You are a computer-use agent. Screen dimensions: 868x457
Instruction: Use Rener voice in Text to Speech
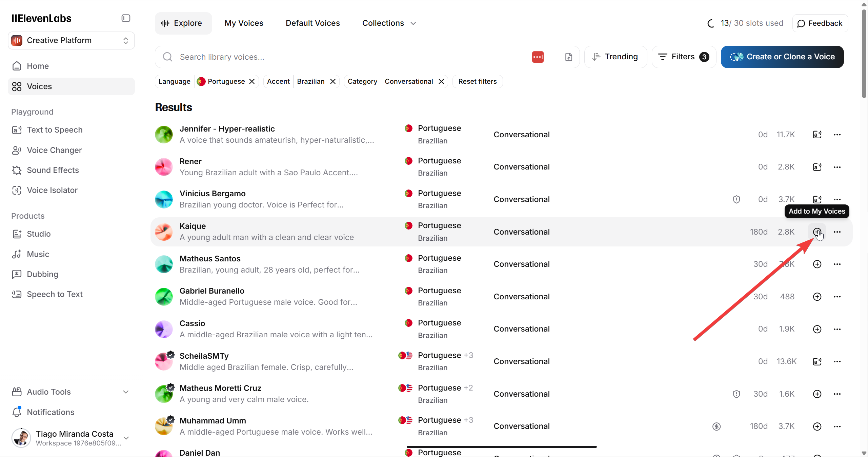point(817,167)
